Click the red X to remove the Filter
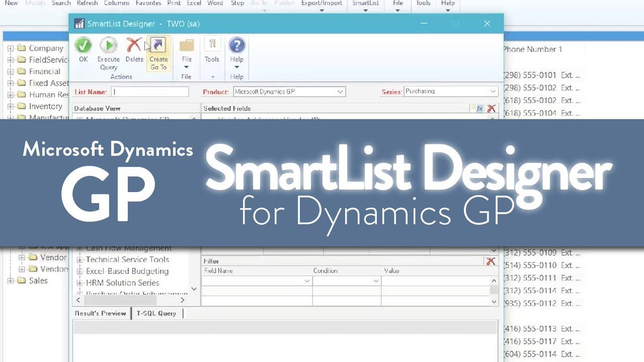 point(491,261)
